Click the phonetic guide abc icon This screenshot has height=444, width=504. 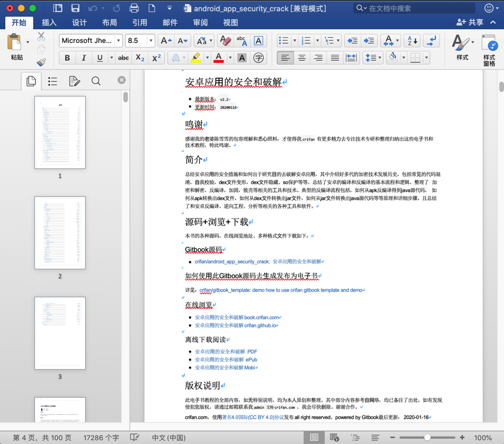click(241, 41)
